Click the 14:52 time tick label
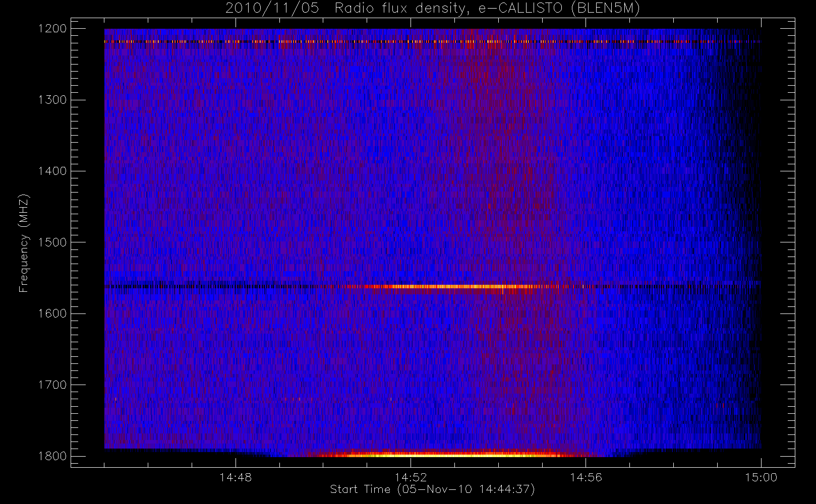Image resolution: width=816 pixels, height=504 pixels. pyautogui.click(x=411, y=477)
